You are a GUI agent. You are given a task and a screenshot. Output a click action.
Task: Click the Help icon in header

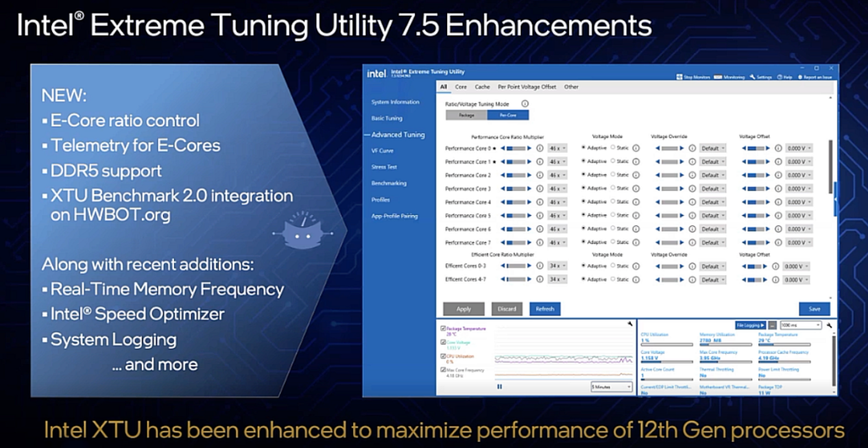coord(780,77)
